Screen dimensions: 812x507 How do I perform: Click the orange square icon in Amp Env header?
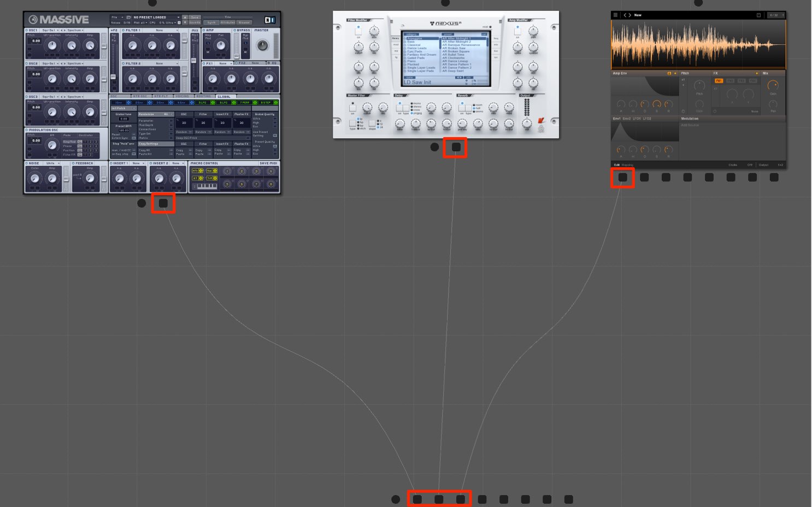pos(669,73)
